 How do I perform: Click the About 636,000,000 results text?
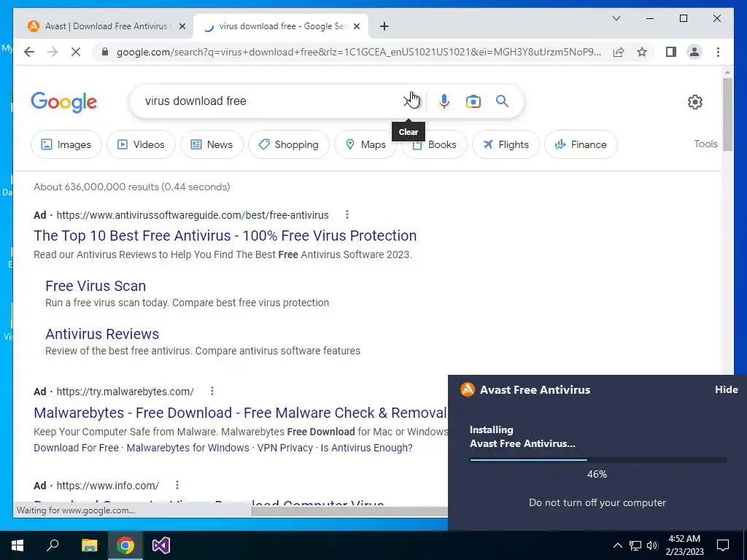132,187
